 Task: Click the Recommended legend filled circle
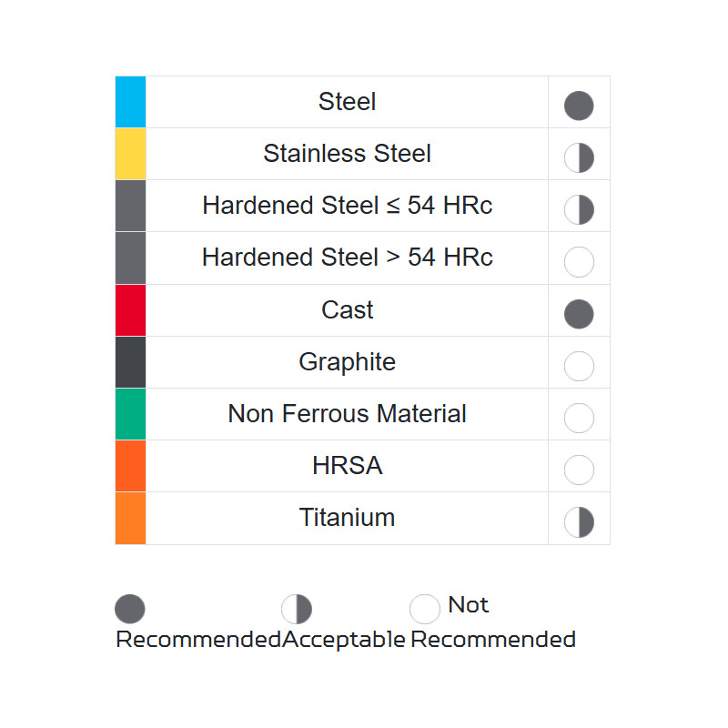(130, 609)
